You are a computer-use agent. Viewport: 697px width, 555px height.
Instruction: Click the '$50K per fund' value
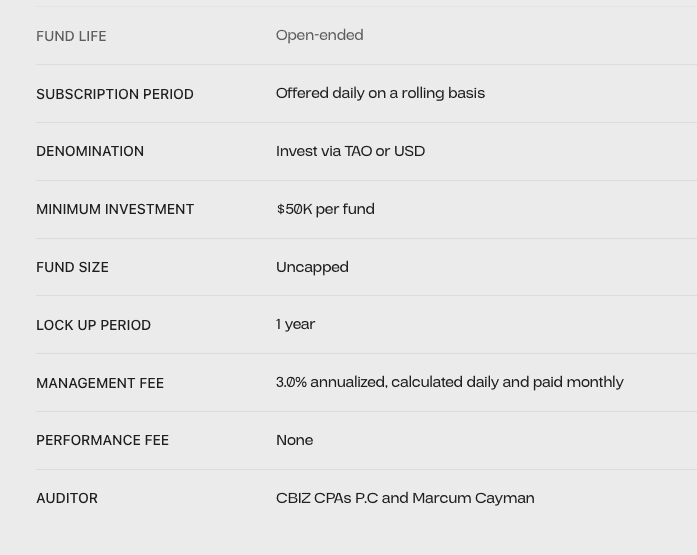[325, 209]
